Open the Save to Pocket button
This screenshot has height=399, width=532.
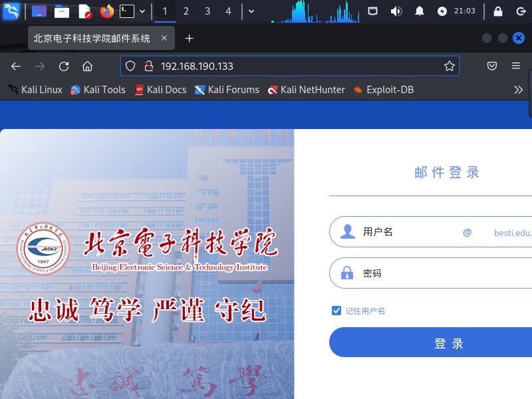click(x=492, y=66)
